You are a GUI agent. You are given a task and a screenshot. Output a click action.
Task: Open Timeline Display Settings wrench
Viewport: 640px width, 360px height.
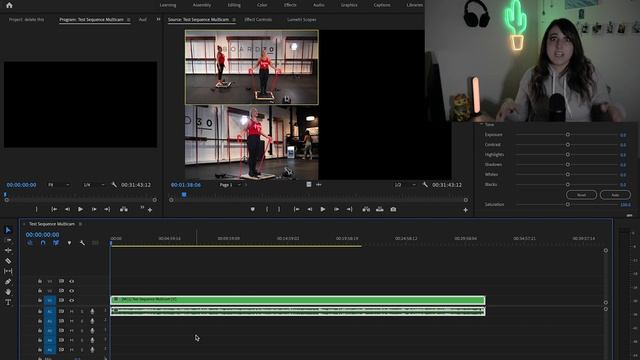(x=82, y=243)
